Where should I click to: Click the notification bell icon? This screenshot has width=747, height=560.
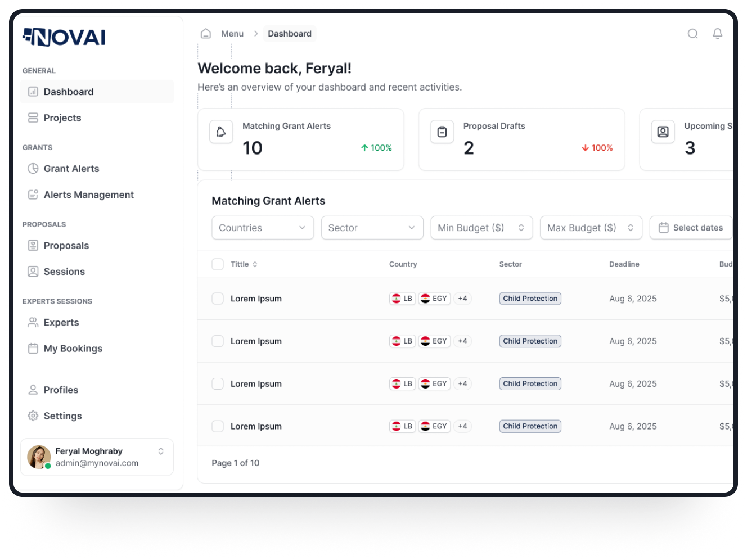717,34
